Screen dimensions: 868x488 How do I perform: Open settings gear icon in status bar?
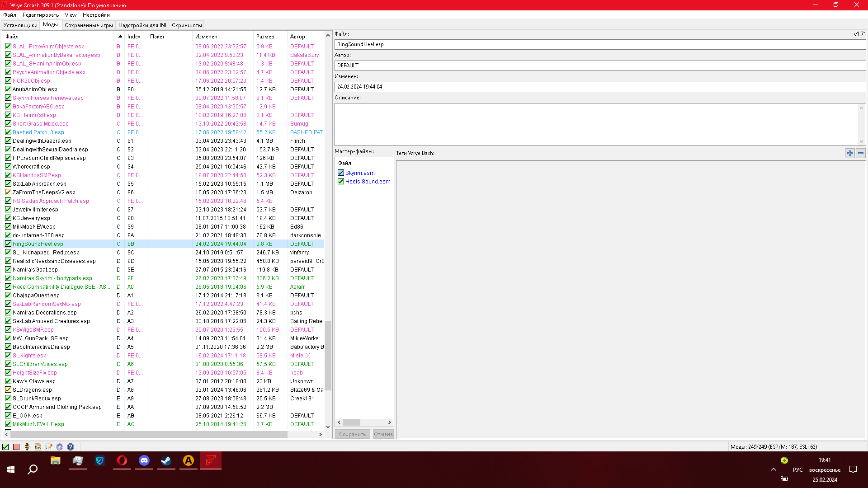pyautogui.click(x=60, y=447)
